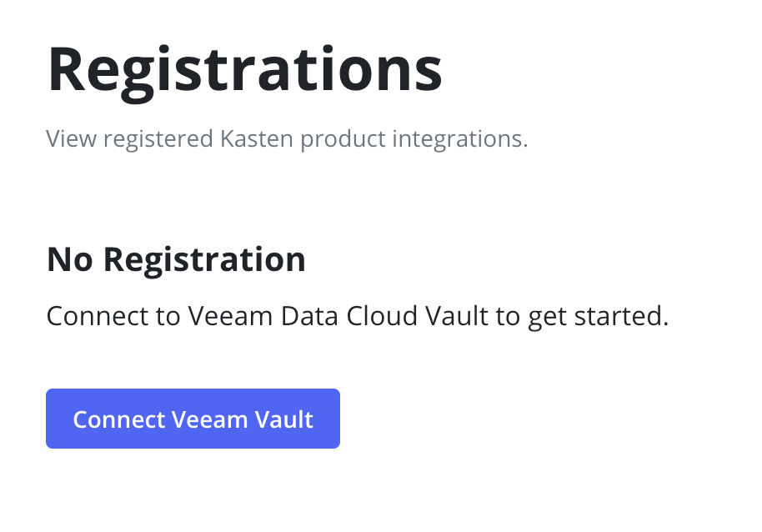Image resolution: width=762 pixels, height=532 pixels.
Task: Click the word 'product' in the subtitle
Action: point(338,138)
